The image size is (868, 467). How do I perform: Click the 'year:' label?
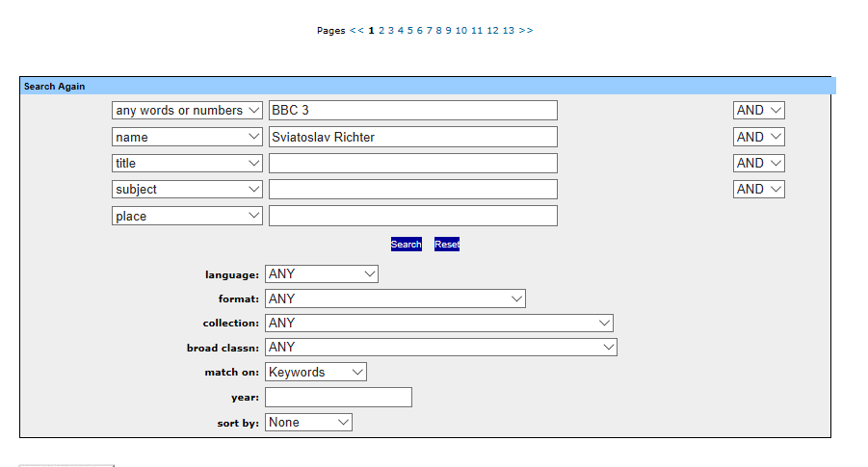click(245, 398)
